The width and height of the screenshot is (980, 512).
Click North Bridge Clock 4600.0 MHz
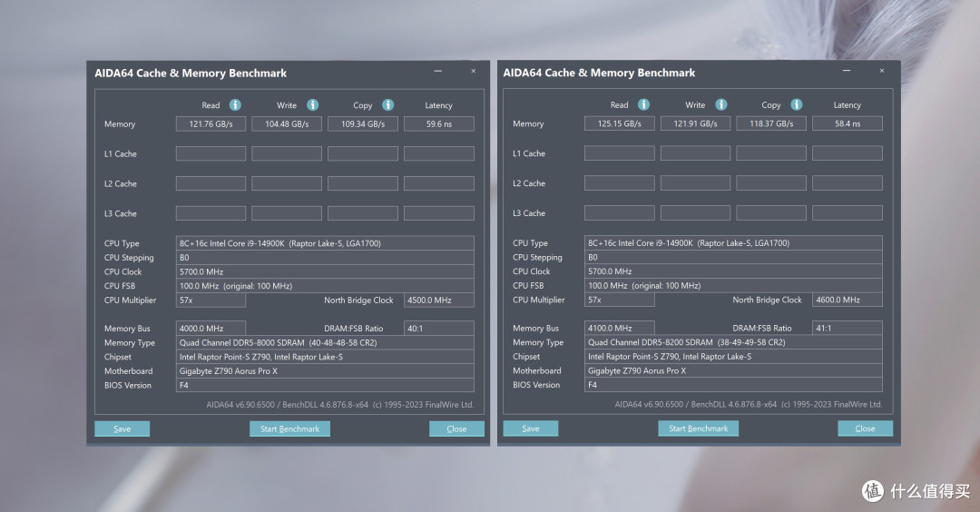(848, 300)
